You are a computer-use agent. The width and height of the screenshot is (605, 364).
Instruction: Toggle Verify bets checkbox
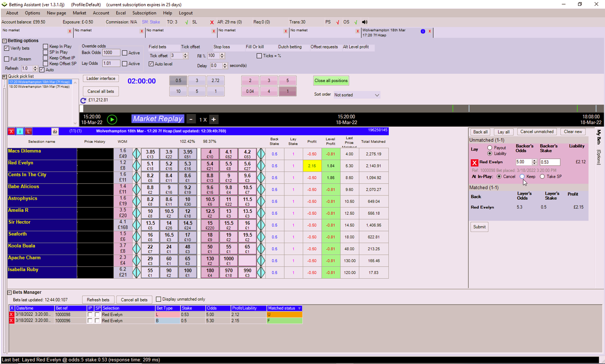7,48
